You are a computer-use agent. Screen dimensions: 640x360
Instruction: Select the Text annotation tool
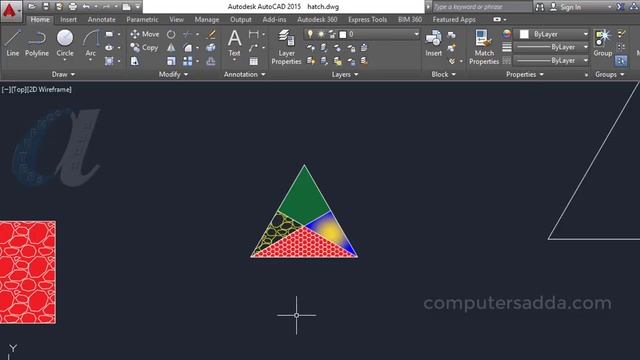point(234,43)
